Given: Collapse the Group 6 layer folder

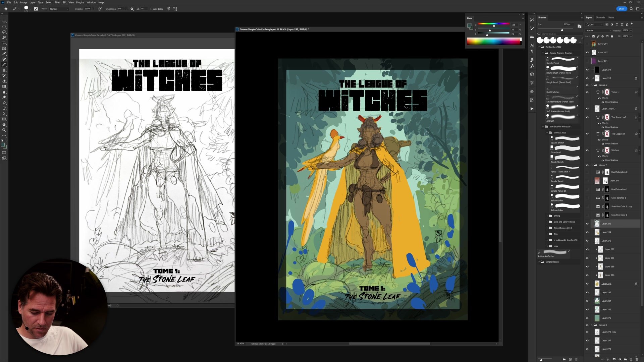Looking at the screenshot, I should (592, 85).
